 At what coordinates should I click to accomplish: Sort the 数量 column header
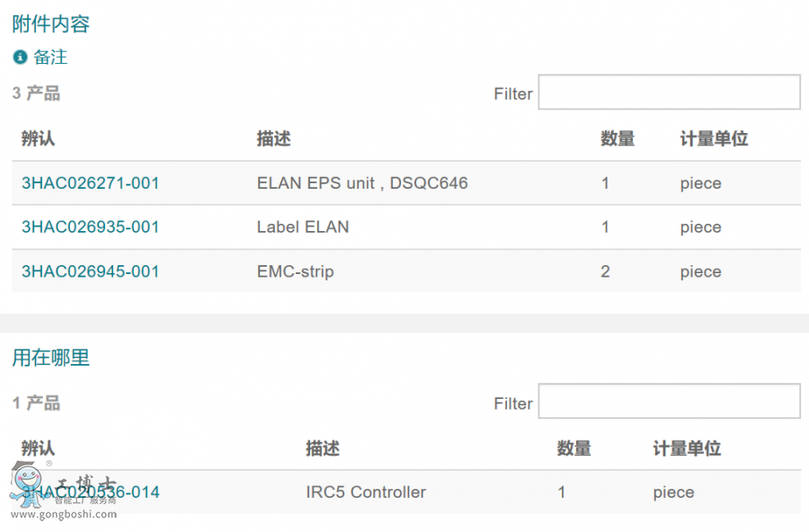618,139
